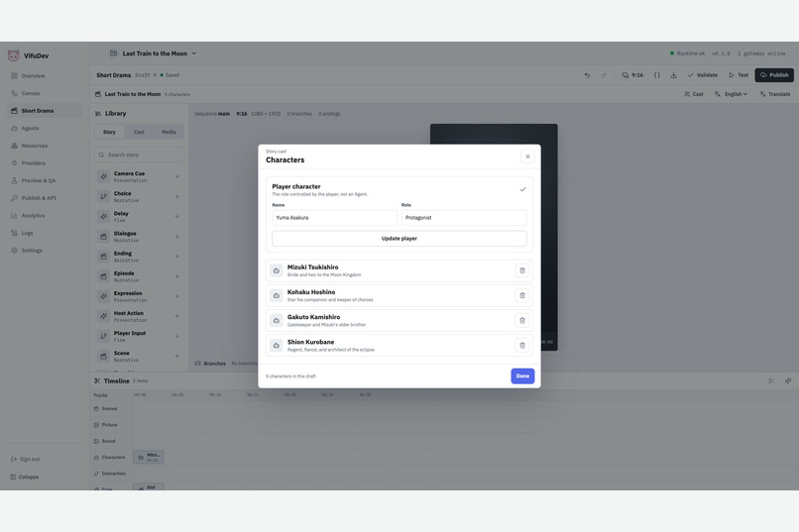Open Providers in the sidebar
Image resolution: width=799 pixels, height=532 pixels.
click(45, 162)
